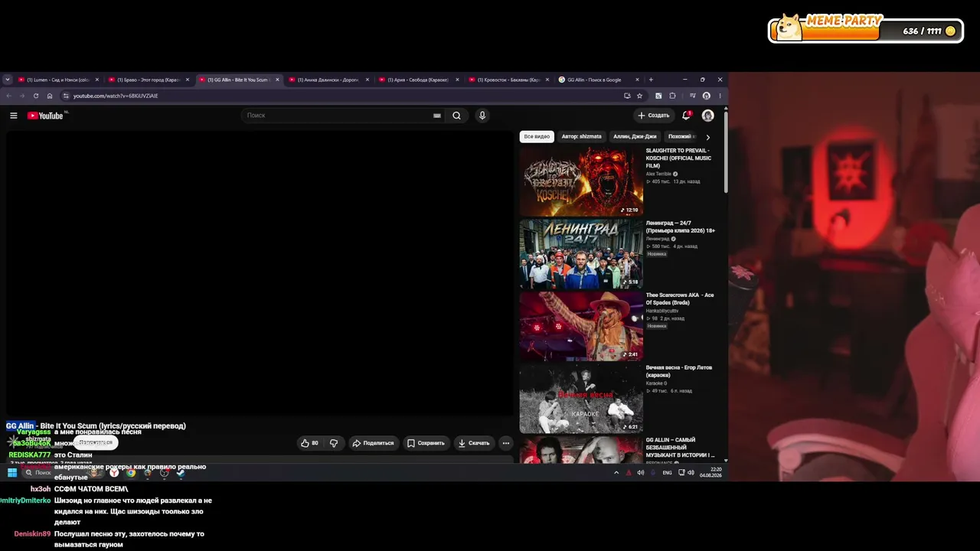This screenshot has width=980, height=551.
Task: Switch to the Браво - Этот город tab
Action: click(149, 80)
